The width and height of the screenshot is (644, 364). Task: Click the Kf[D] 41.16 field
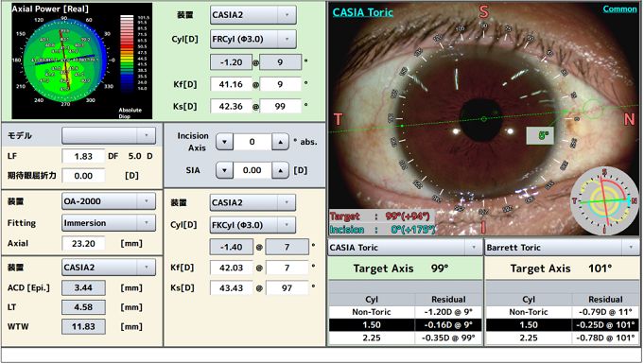pos(231,85)
